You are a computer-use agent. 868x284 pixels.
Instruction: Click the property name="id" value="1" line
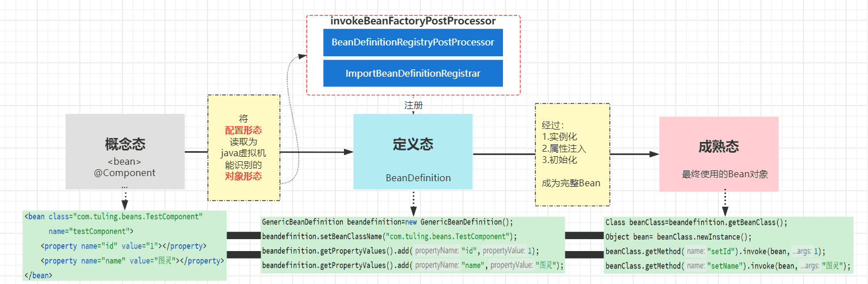click(123, 246)
